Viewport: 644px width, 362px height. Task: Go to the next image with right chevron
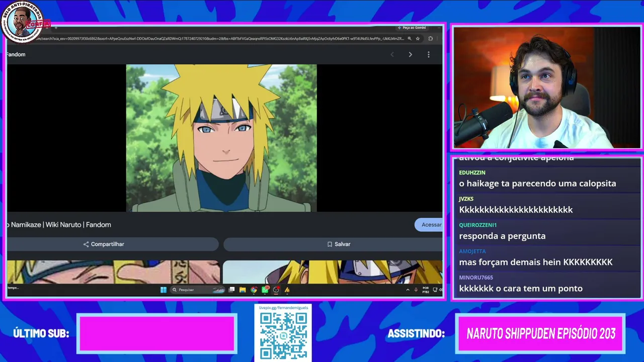[410, 54]
